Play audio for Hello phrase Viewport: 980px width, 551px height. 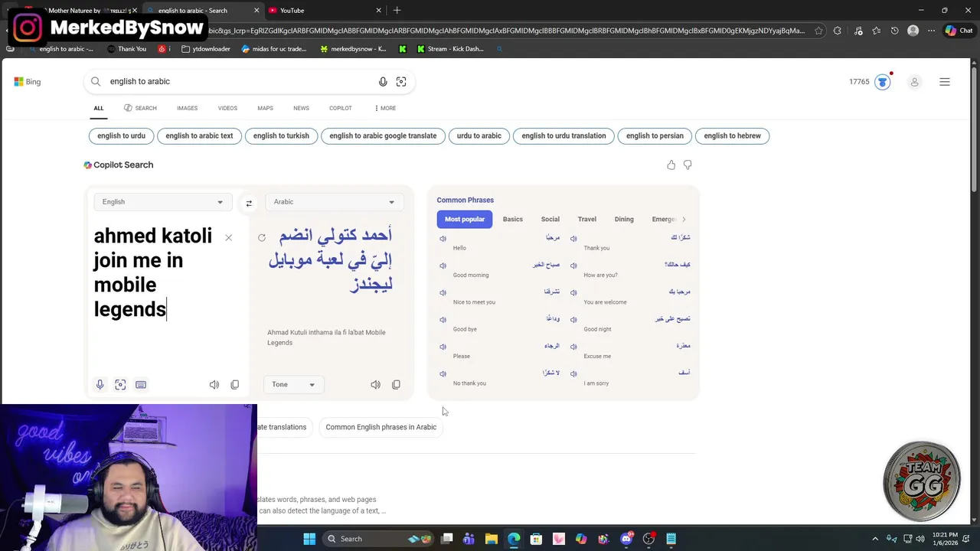443,239
